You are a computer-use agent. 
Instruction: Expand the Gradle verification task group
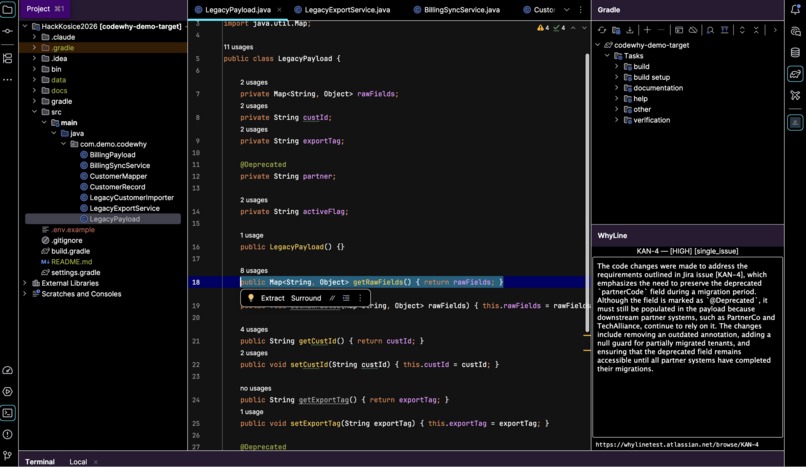click(x=616, y=120)
